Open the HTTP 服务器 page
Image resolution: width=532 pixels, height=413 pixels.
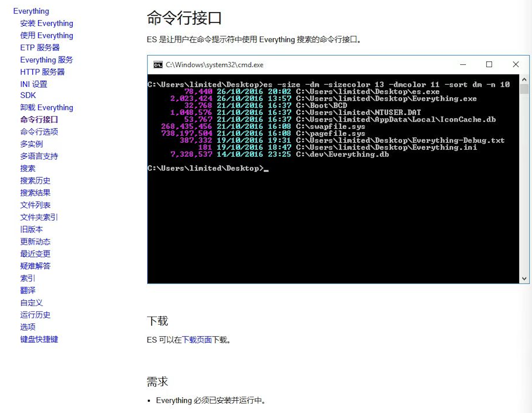[42, 72]
